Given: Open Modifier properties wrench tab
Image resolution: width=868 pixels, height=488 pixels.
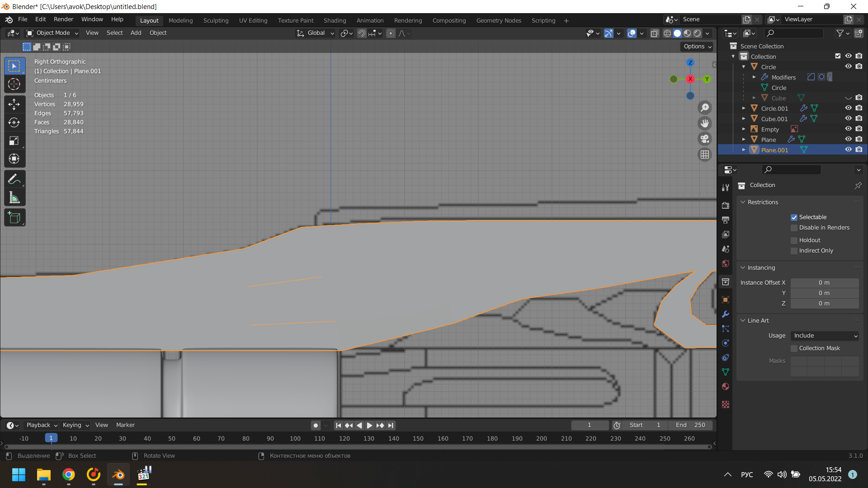Looking at the screenshot, I should point(726,314).
